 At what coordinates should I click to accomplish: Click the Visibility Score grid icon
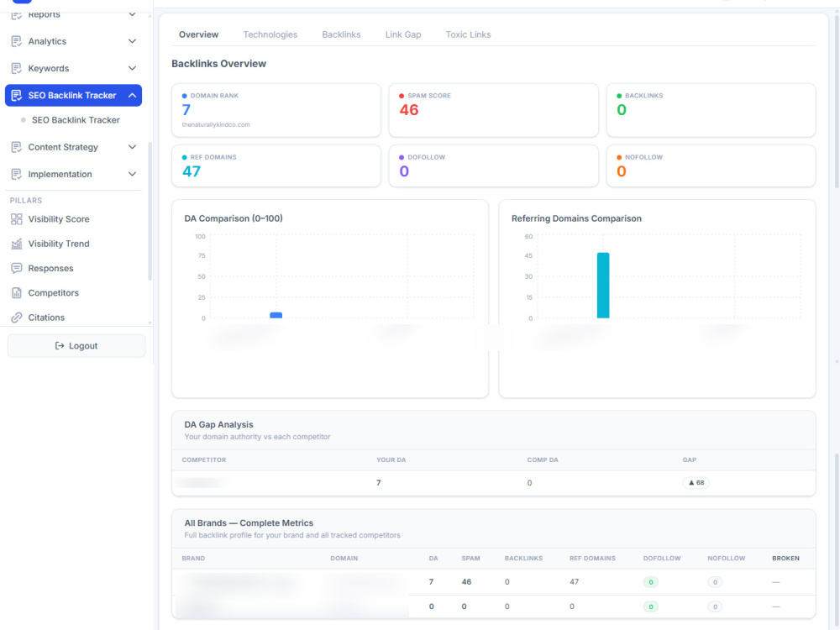[17, 219]
